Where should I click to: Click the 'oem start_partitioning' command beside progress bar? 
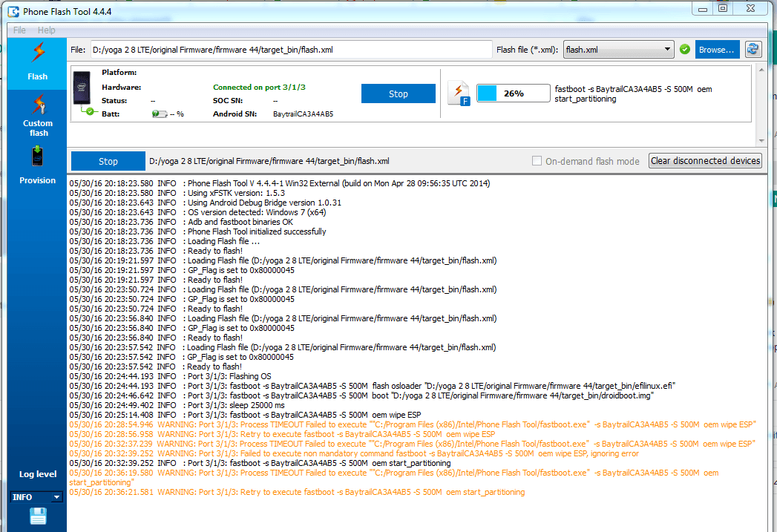[x=633, y=94]
